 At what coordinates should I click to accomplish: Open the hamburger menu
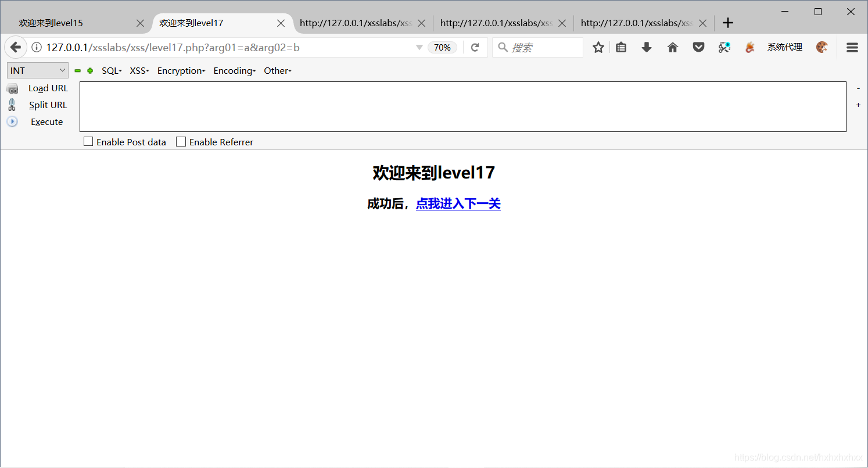[x=852, y=48]
